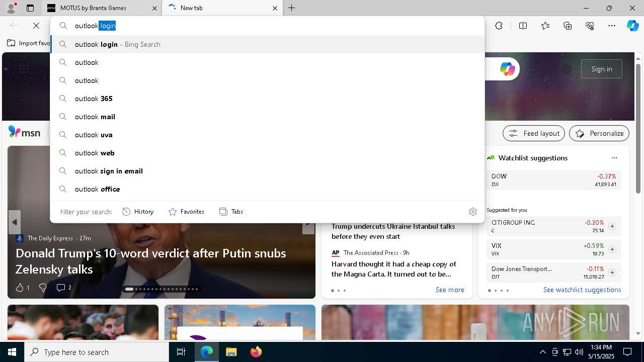Open the address bar suggestions settings gear
This screenshot has height=362, width=644.
[x=472, y=212]
